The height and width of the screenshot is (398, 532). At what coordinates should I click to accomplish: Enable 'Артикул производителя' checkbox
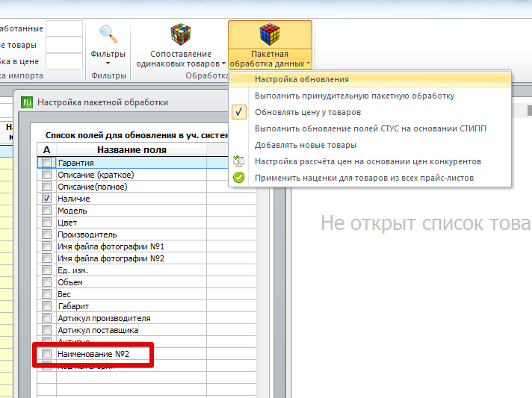(47, 318)
